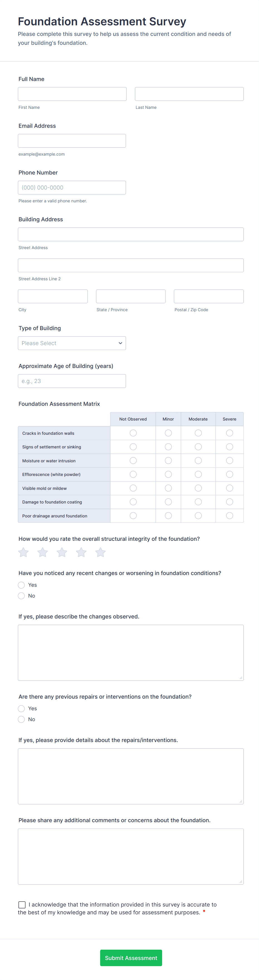The width and height of the screenshot is (259, 980).
Task: Focus the Email Address input
Action: coord(72,141)
